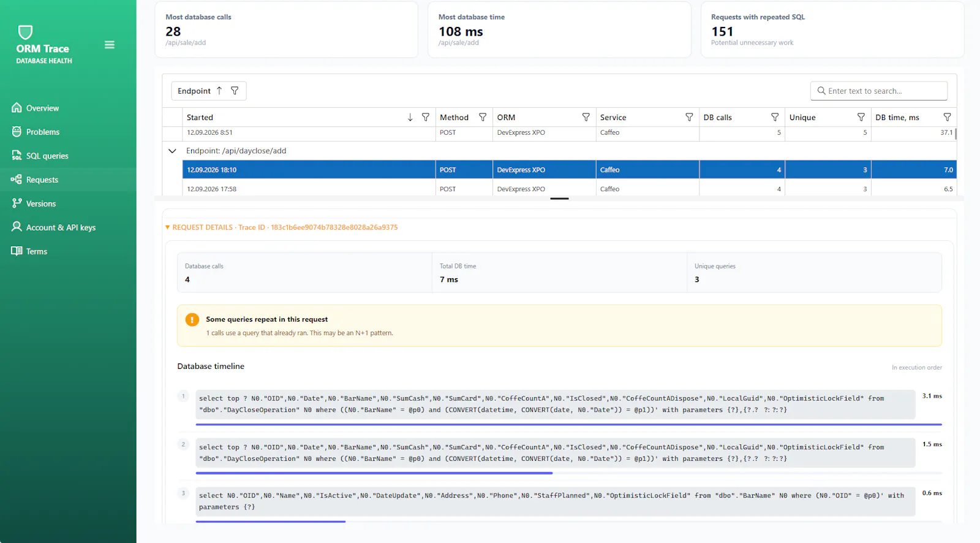
Task: Open SQL queries in the sidebar
Action: pos(68,156)
